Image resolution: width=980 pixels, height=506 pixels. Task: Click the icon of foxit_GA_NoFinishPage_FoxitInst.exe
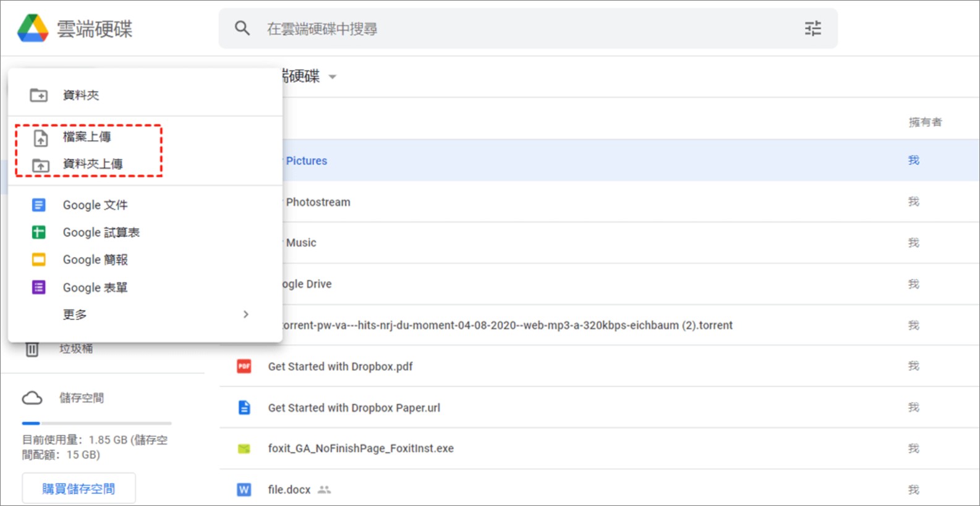pos(244,449)
